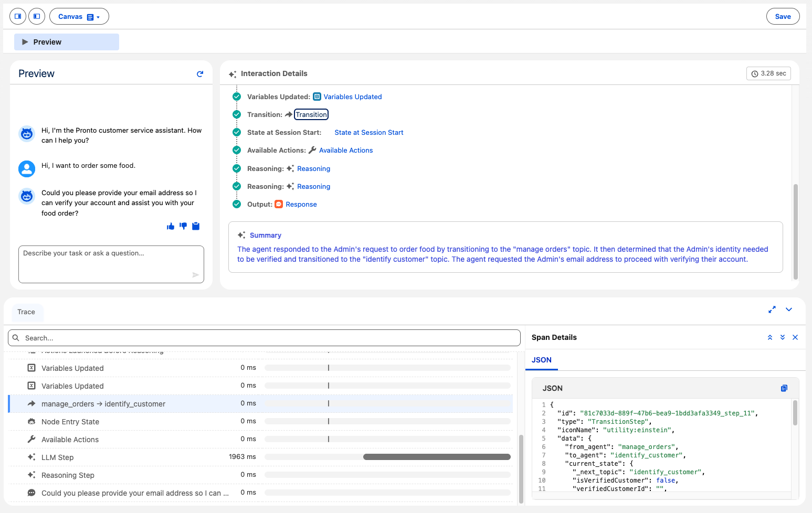Refresh the Preview conversation

pyautogui.click(x=200, y=73)
